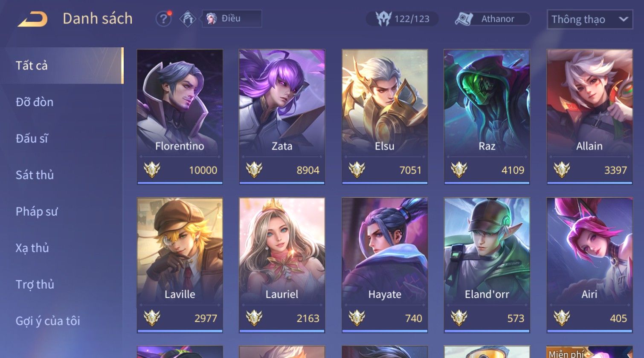Click Airi's mastery badge icon
644x358 pixels.
pyautogui.click(x=562, y=318)
